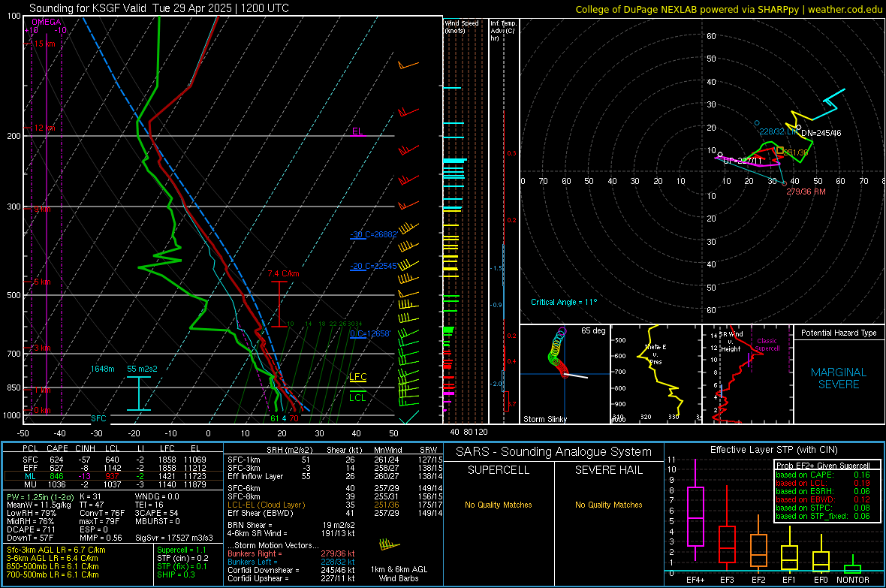The width and height of the screenshot is (886, 588).
Task: Click the MU parcel row in the table
Action: click(x=113, y=484)
